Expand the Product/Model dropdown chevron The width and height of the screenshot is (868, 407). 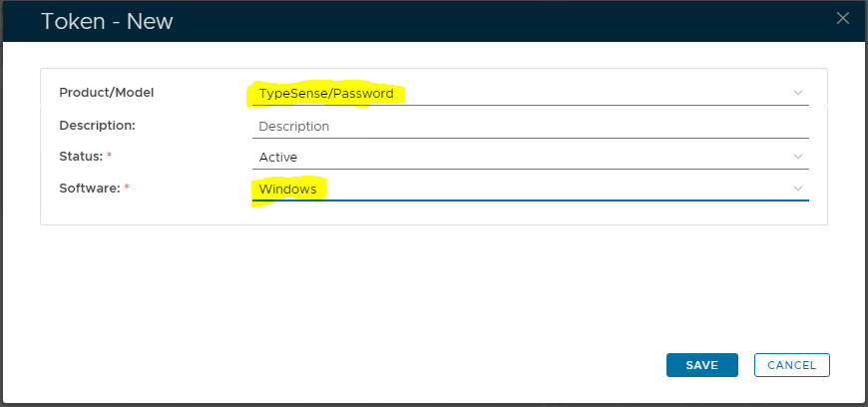798,93
